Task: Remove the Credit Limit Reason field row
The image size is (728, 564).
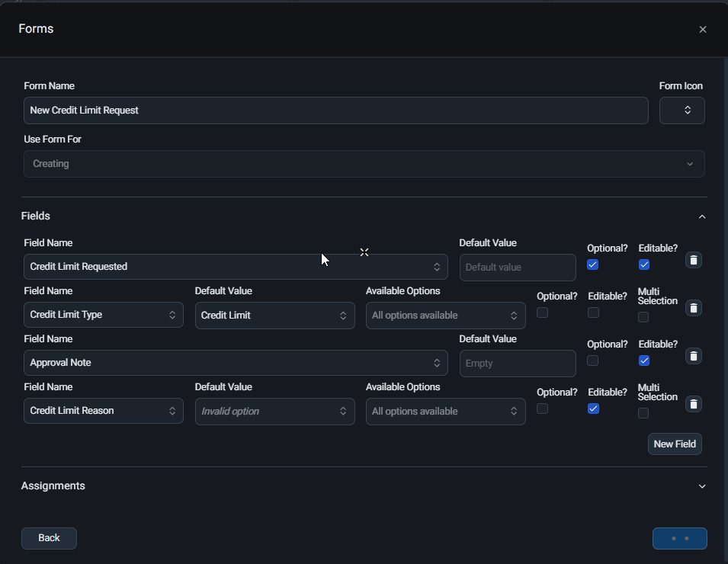Action: 693,404
